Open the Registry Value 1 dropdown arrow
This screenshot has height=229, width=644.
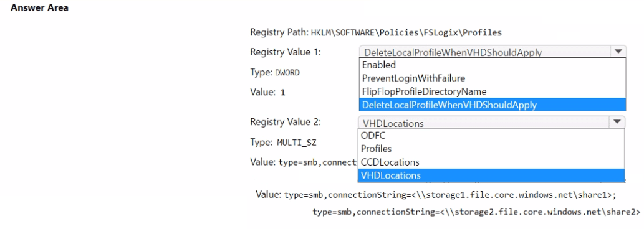[x=618, y=52]
